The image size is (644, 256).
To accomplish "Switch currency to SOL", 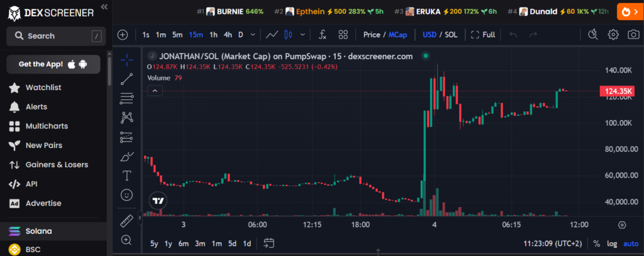I will 451,35.
